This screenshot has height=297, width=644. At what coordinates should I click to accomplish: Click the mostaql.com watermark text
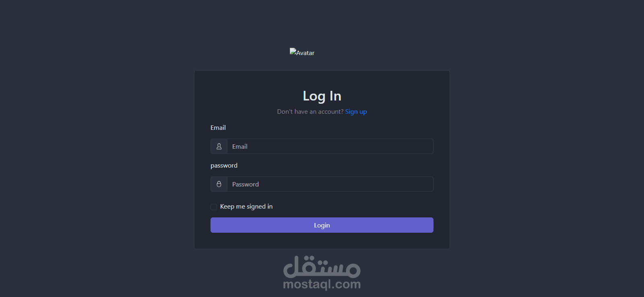322,284
